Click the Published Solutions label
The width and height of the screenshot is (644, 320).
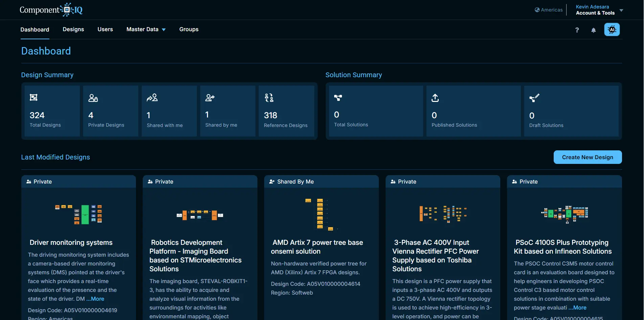[454, 125]
